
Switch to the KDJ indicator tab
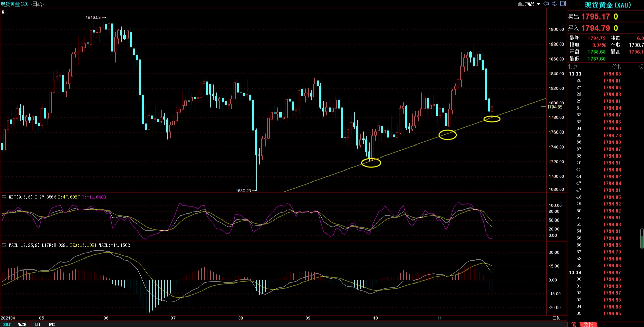7,324
